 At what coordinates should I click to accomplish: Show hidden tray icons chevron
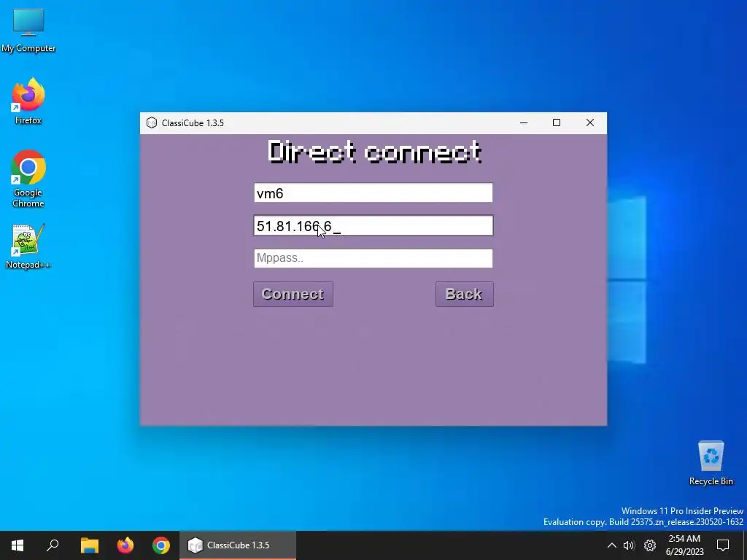(612, 545)
